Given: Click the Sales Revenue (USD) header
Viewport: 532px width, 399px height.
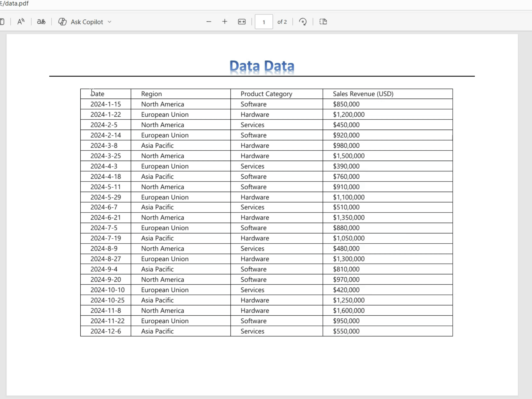Looking at the screenshot, I should (363, 94).
